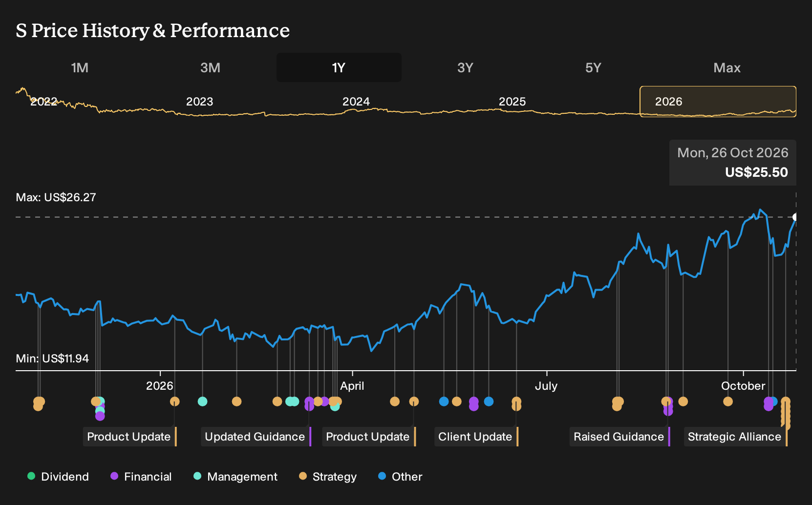The image size is (812, 505).
Task: Select the first blue dot after April
Action: click(x=444, y=401)
